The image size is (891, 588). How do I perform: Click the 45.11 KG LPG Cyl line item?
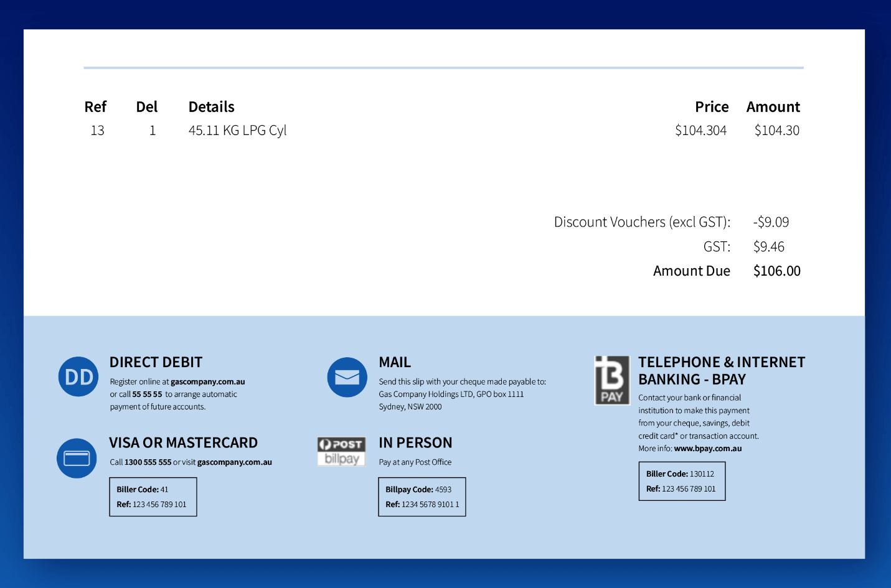[x=237, y=131]
